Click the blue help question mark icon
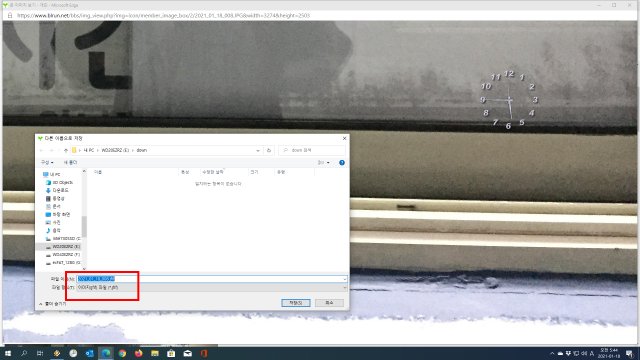Viewport: 640px width, 360px height. tap(342, 162)
